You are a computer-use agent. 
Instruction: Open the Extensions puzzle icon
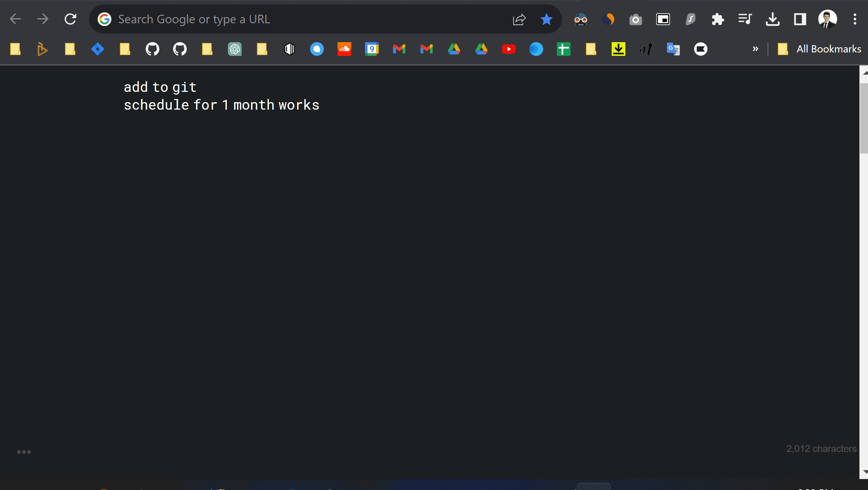coord(718,19)
